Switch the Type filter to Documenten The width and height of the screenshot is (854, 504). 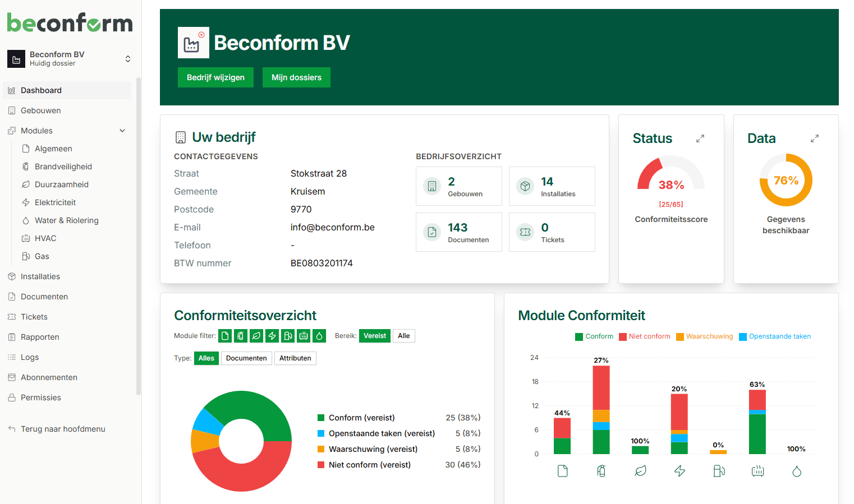(x=246, y=358)
